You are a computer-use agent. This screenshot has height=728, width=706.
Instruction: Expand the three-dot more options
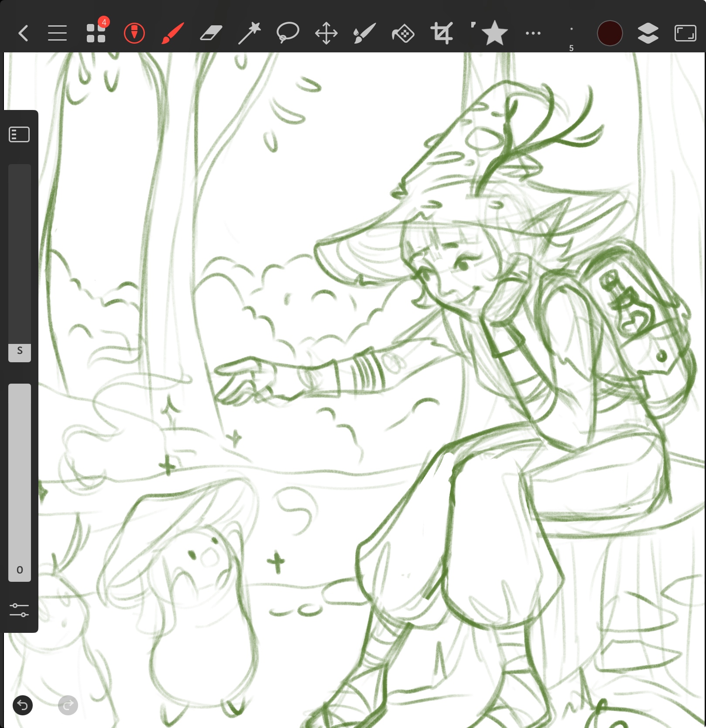pos(533,33)
